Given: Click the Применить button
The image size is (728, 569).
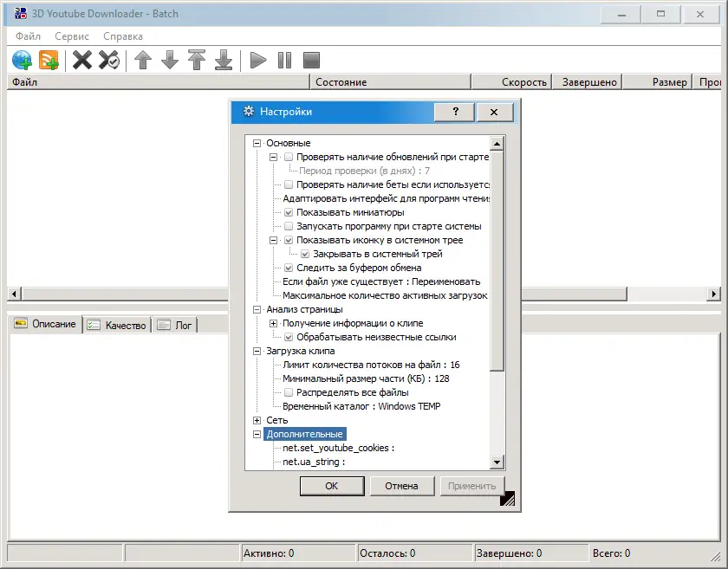Looking at the screenshot, I should pos(471,486).
